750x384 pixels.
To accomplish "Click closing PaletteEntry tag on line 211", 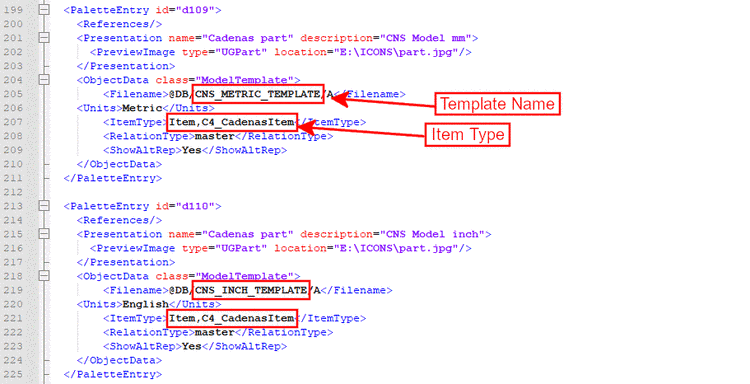I will (x=112, y=178).
